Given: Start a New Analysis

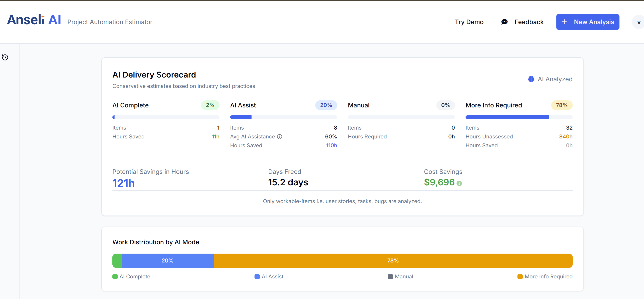Looking at the screenshot, I should pos(593,22).
